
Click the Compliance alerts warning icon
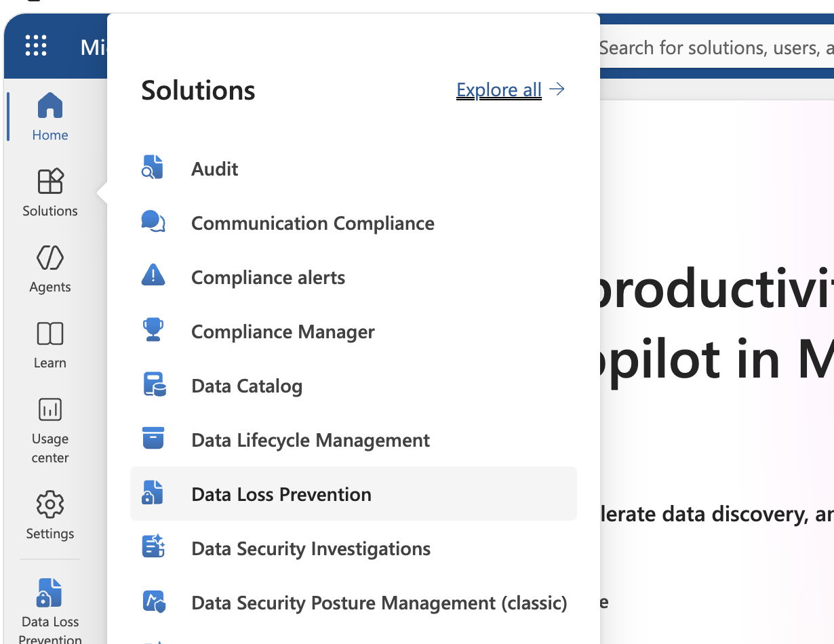click(153, 276)
